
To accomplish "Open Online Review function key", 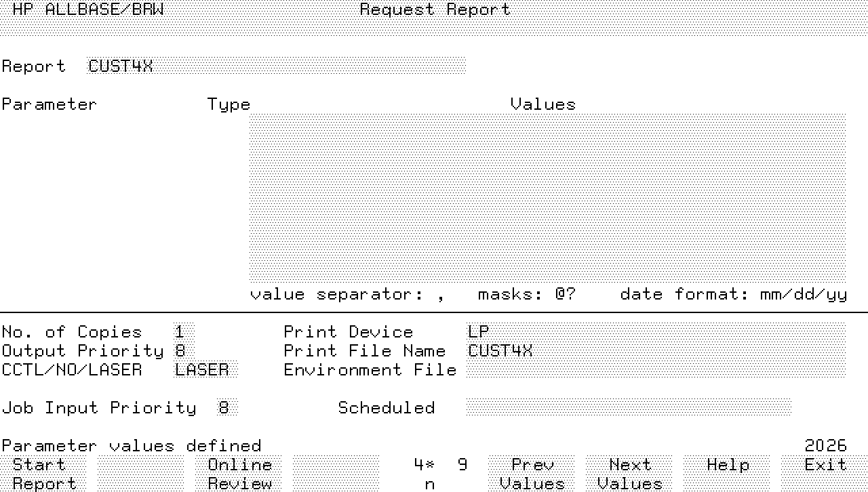I will pos(239,474).
